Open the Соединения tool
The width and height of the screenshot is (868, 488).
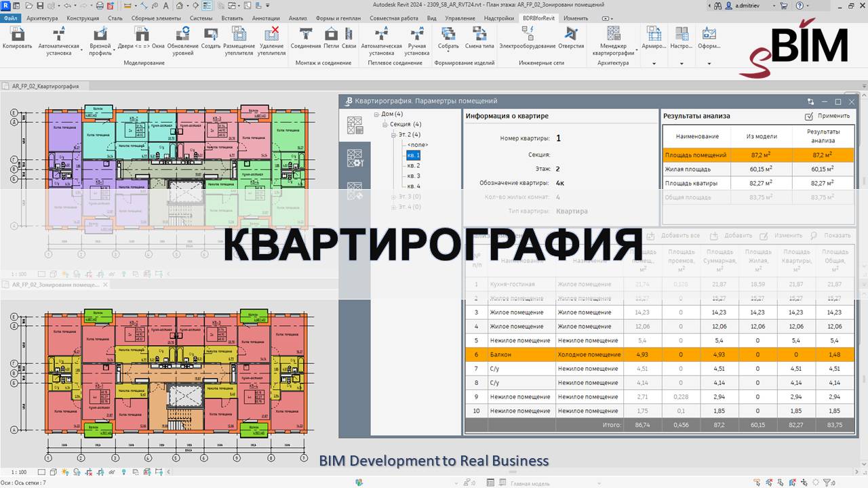tap(306, 38)
